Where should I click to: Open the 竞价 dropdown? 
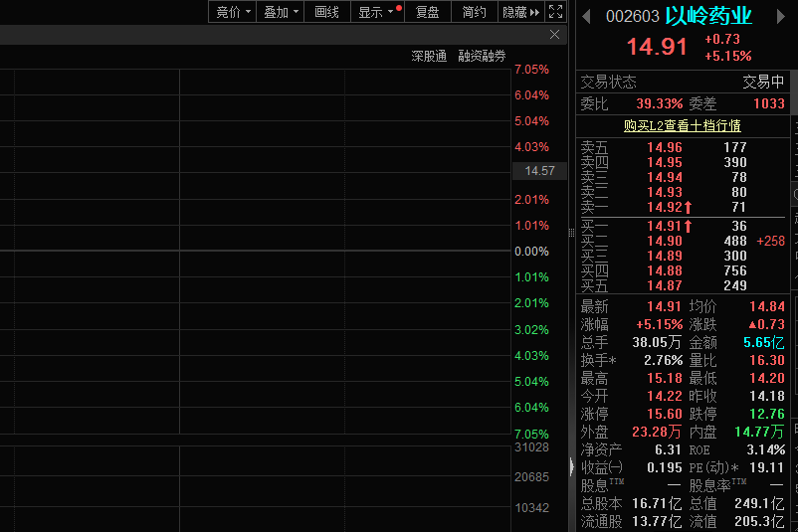pos(233,12)
